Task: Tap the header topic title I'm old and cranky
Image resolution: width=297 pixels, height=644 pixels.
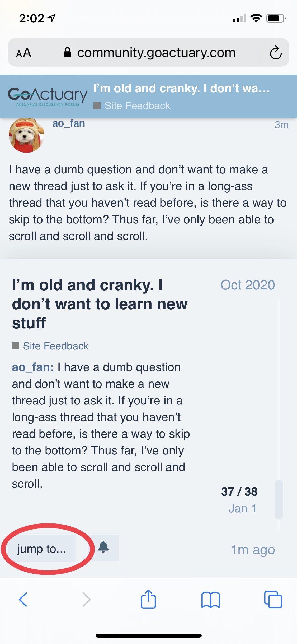Action: 182,89
